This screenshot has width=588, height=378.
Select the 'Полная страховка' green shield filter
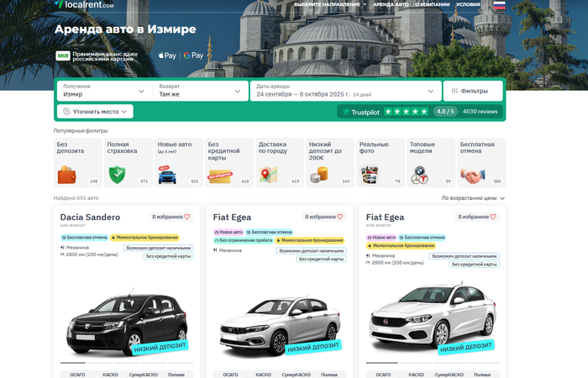128,161
